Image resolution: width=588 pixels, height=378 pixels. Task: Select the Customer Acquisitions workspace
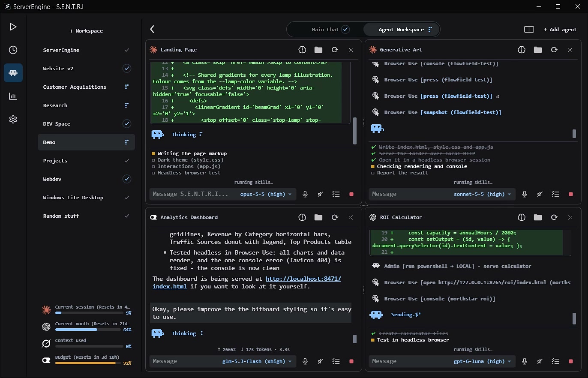coord(87,87)
